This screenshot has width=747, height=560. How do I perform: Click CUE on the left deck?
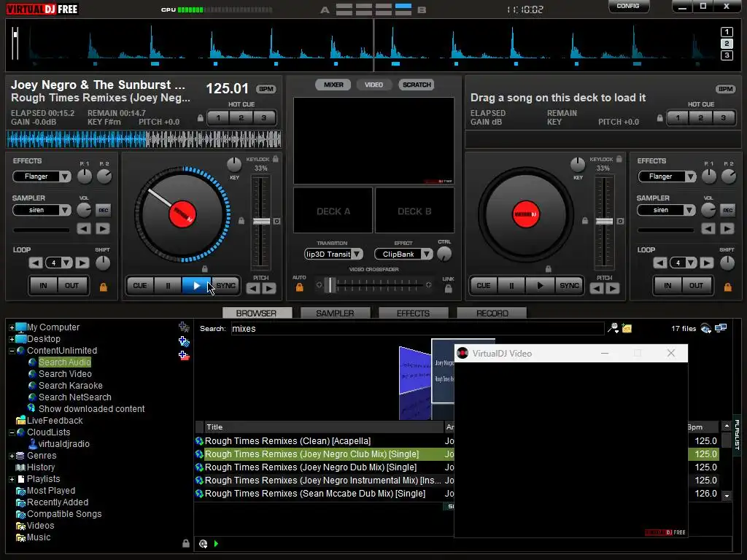pos(139,286)
